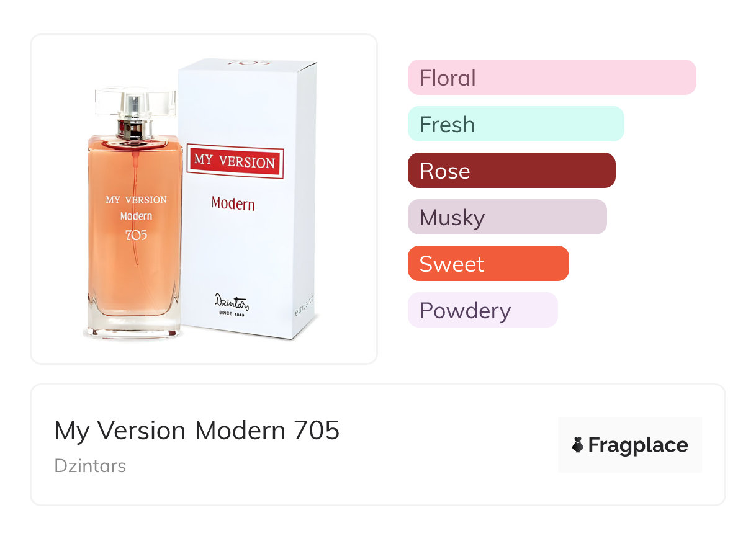Open the orange perfume bottle image

click(x=135, y=214)
